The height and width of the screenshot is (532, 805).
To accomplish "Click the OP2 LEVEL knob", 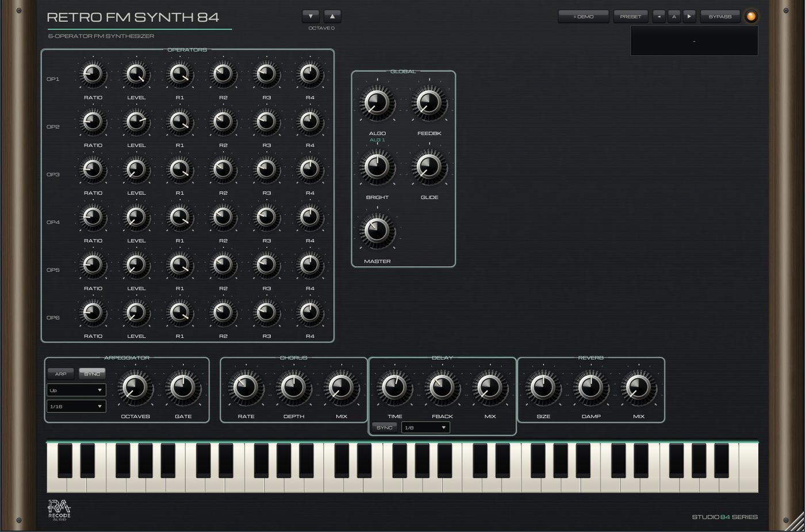I will (x=136, y=122).
